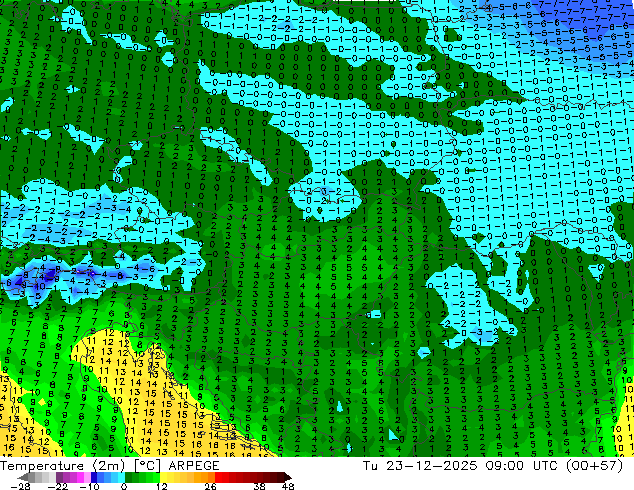Click the "12" legend scale label
This screenshot has width=634, height=490.
[162, 486]
